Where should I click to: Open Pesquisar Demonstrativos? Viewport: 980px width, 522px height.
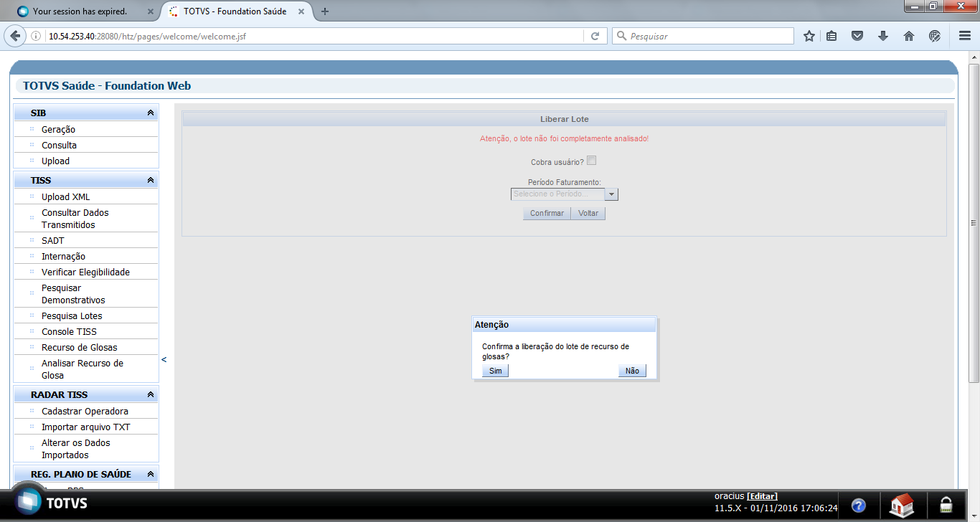pyautogui.click(x=73, y=294)
